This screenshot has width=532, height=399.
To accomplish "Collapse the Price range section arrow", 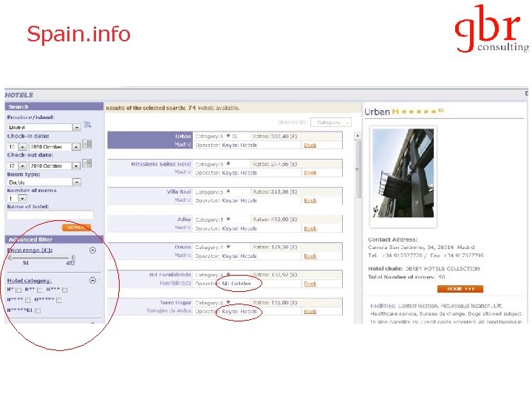I will tap(92, 250).
